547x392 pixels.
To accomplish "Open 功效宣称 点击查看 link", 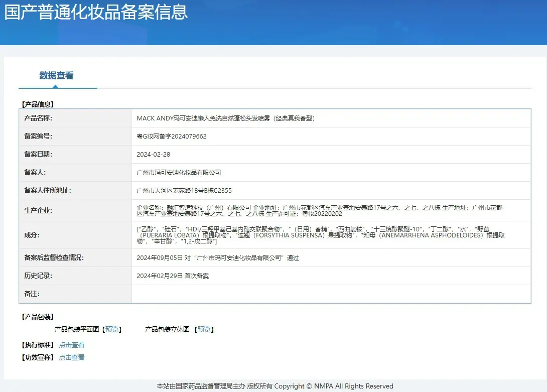I will point(72,357).
